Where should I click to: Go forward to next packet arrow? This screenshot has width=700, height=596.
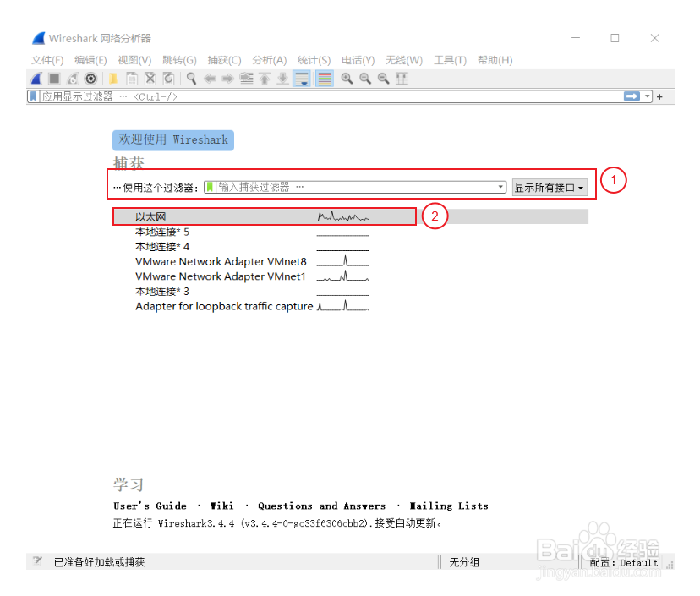(228, 79)
